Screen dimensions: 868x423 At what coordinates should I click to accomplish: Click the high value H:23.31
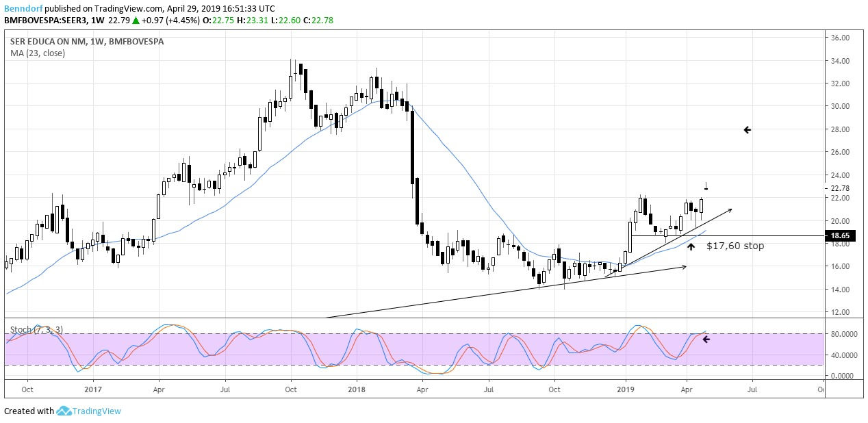pos(253,21)
